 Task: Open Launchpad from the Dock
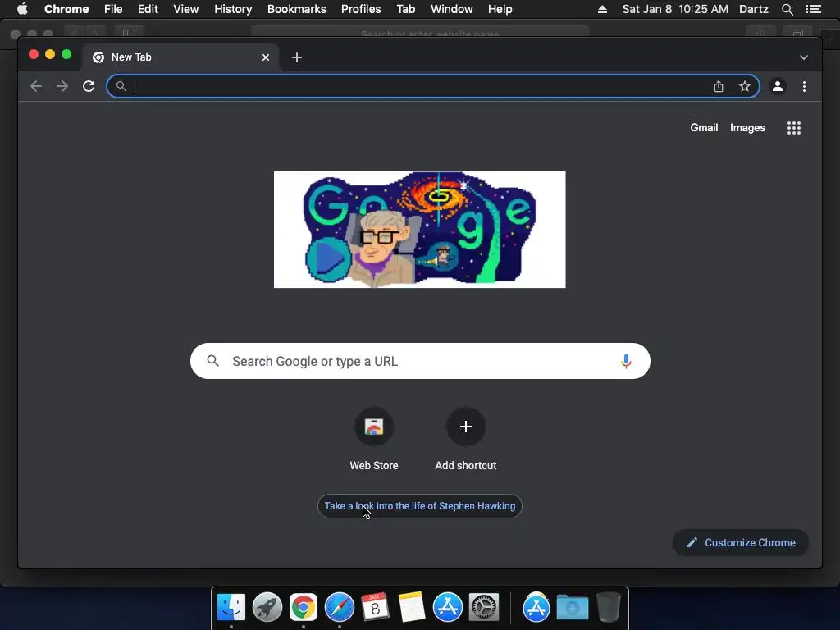point(267,608)
